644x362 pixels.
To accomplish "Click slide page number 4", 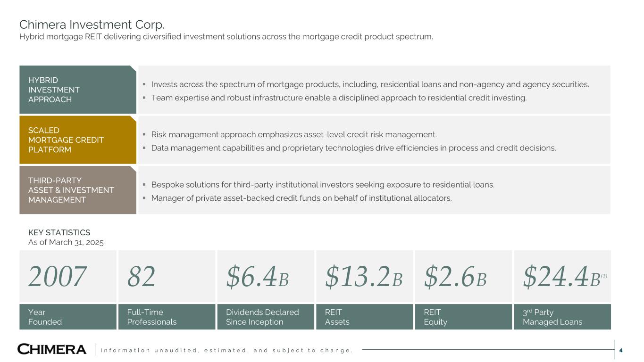I will (x=621, y=350).
